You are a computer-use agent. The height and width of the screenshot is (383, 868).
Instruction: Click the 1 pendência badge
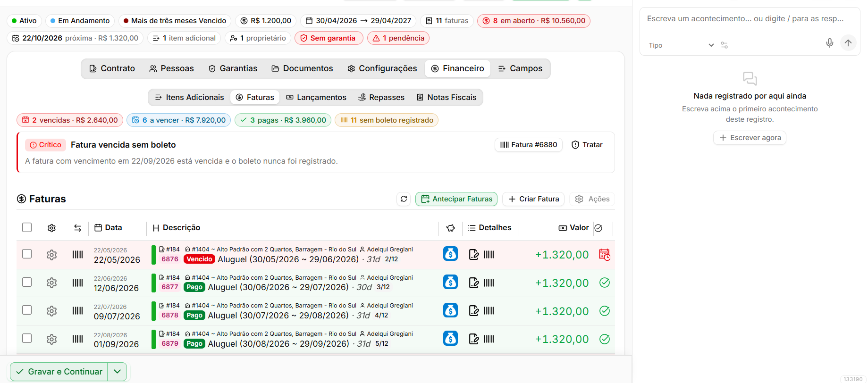[398, 38]
